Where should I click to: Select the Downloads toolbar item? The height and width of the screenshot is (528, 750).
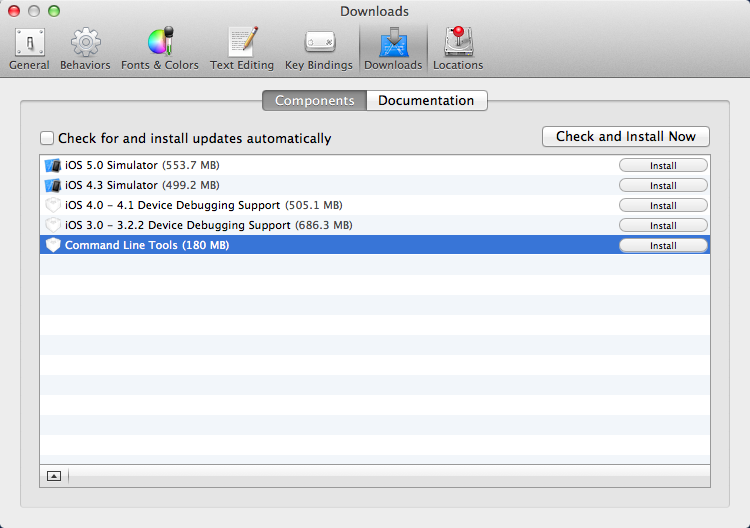[393, 48]
